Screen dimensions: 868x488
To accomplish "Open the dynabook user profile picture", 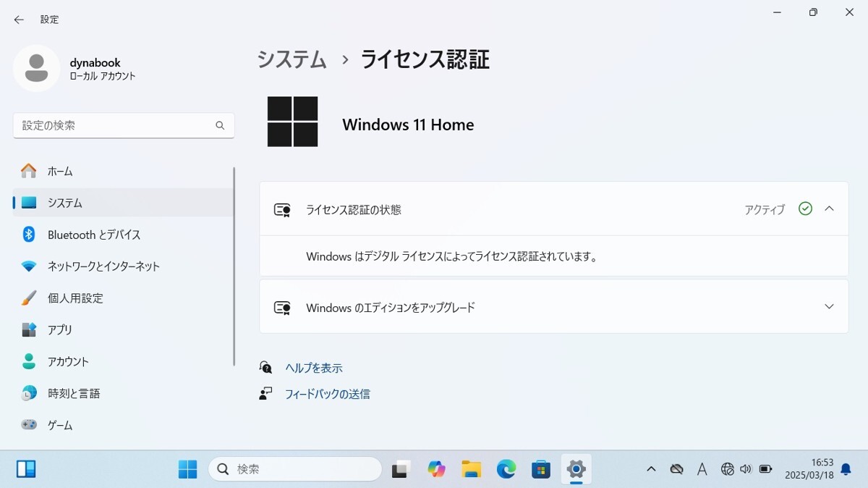I will (x=36, y=68).
